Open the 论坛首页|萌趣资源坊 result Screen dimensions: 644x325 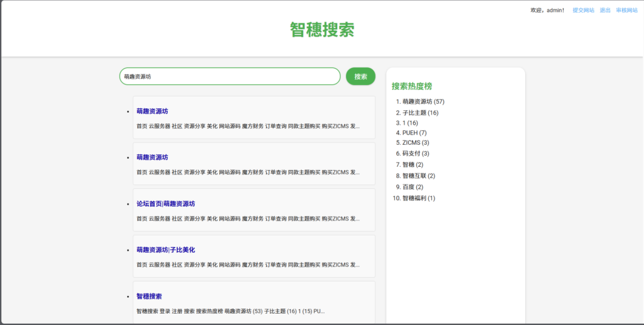(x=166, y=203)
